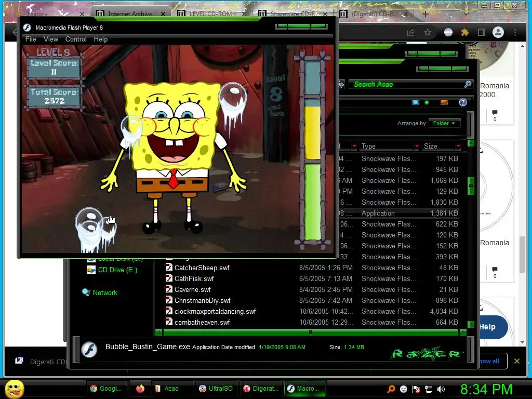
Task: Switch to the Shareware CD-R browser tab
Action: click(x=292, y=14)
